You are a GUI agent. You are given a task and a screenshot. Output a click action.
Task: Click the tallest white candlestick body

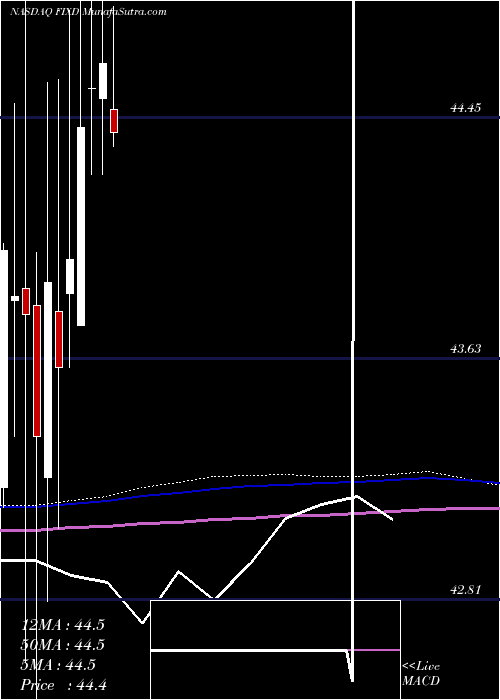[x=4, y=369]
